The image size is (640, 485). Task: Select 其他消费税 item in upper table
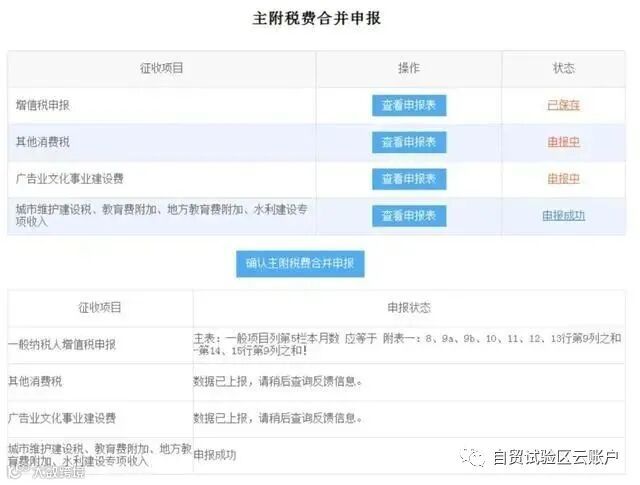[43, 142]
